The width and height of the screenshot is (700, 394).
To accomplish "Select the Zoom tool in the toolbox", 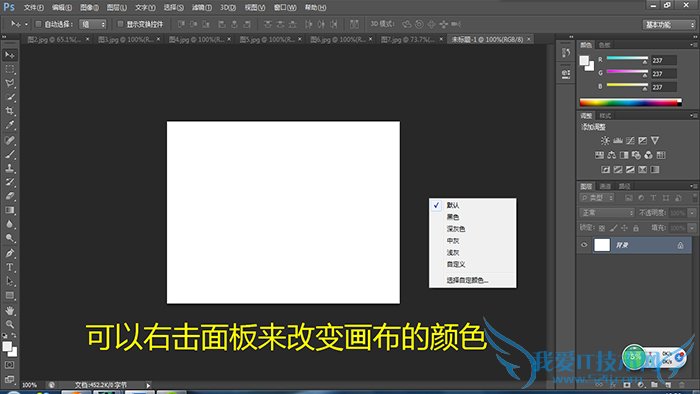I will tap(10, 324).
